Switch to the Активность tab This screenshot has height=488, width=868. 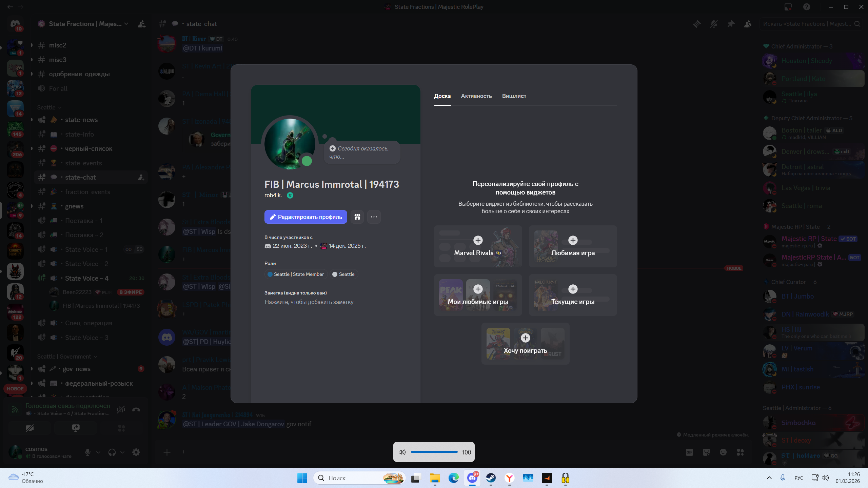point(476,96)
